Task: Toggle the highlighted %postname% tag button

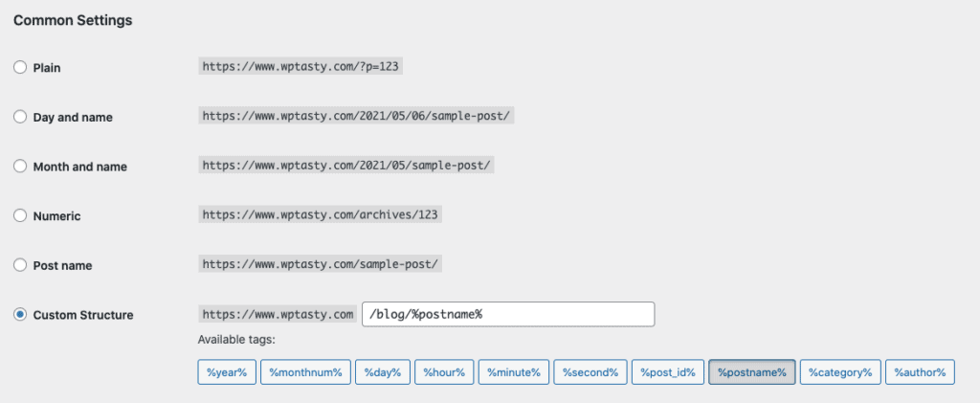Action: [752, 372]
